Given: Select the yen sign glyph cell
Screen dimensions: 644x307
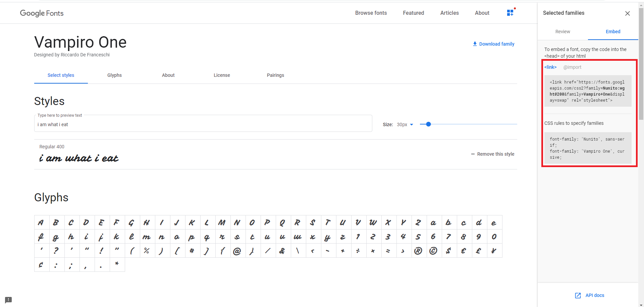Looking at the screenshot, I should 495,251.
